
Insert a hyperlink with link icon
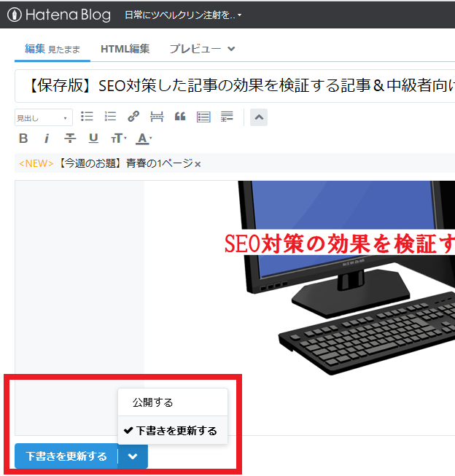133,117
